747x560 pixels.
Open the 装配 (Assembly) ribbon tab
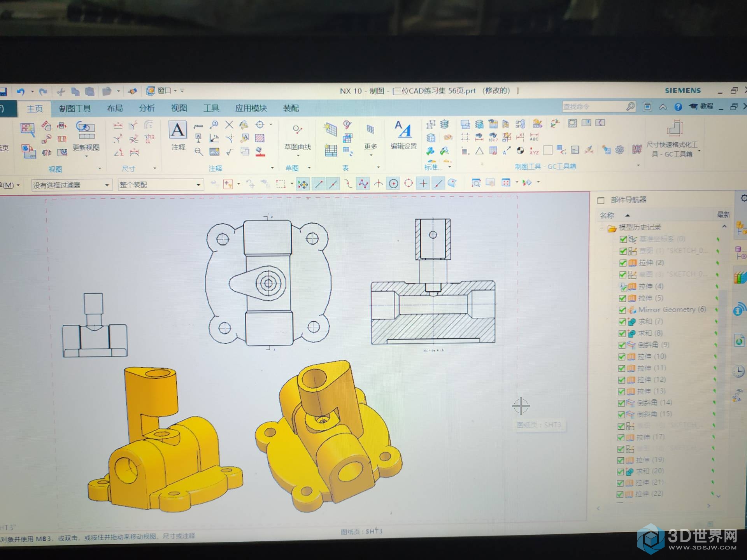tap(291, 108)
